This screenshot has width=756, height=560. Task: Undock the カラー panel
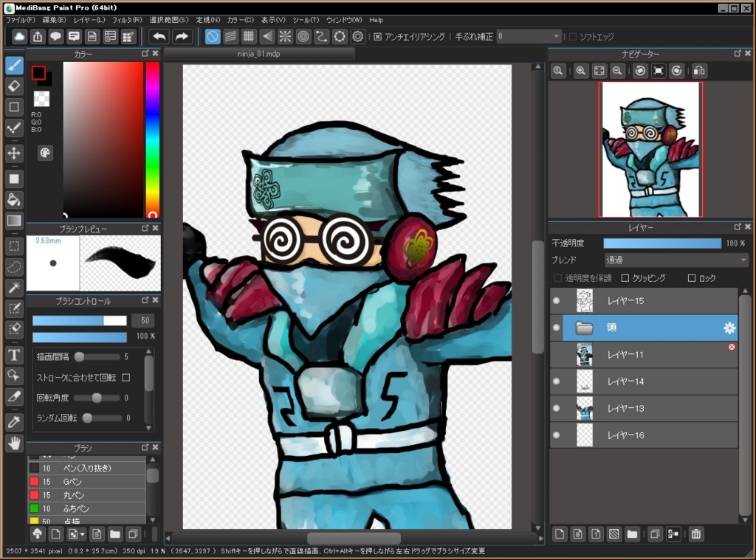(145, 54)
